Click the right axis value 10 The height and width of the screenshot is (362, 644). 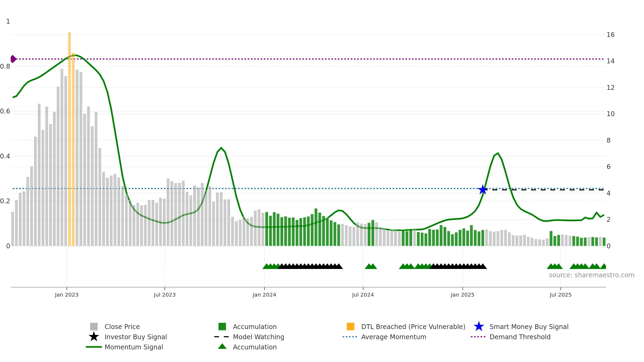coord(610,114)
